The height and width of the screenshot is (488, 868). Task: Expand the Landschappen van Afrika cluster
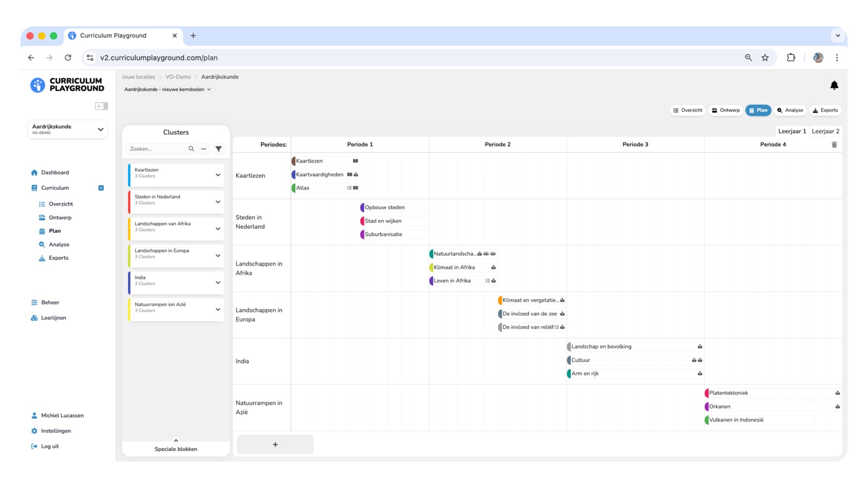pyautogui.click(x=218, y=229)
